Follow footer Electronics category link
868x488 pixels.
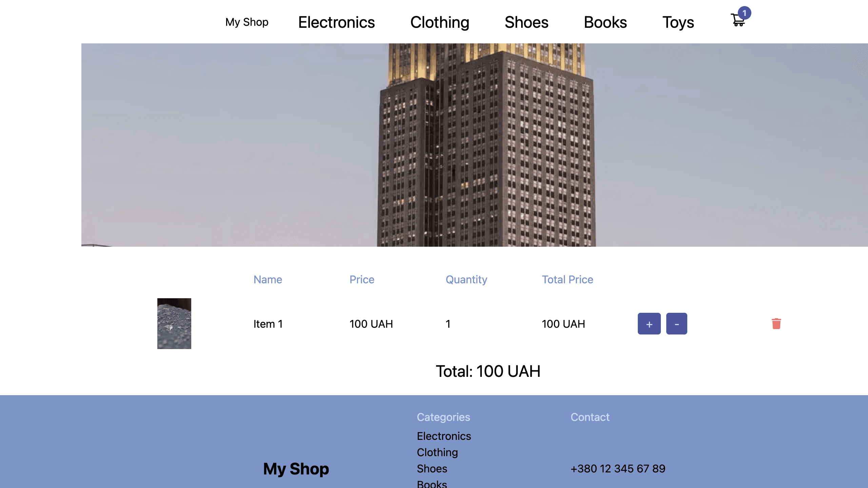(444, 436)
